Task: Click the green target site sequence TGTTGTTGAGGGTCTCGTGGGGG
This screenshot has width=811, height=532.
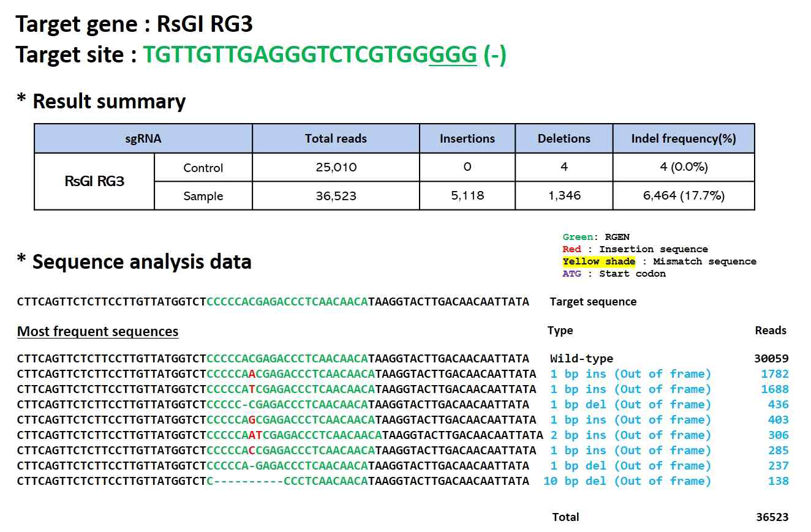Action: pyautogui.click(x=310, y=55)
